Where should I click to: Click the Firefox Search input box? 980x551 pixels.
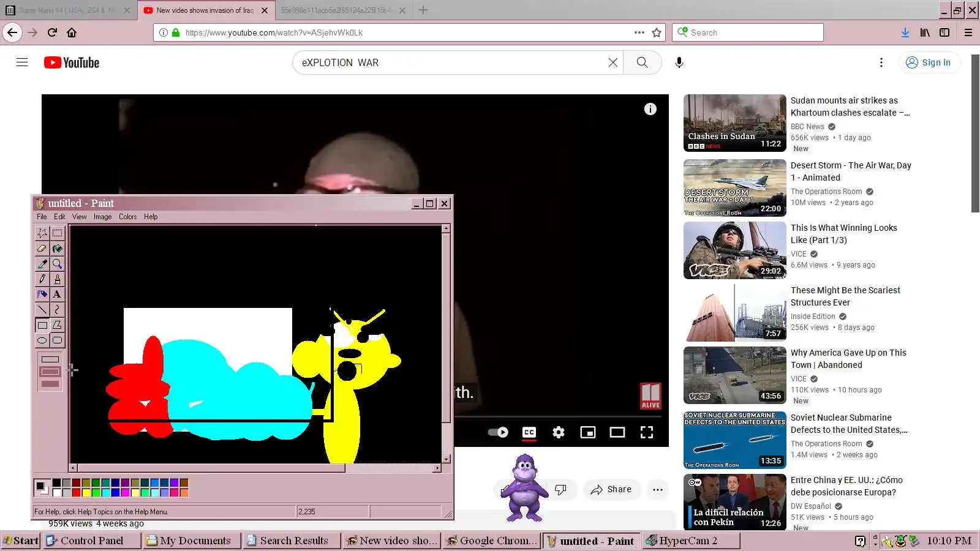point(748,32)
